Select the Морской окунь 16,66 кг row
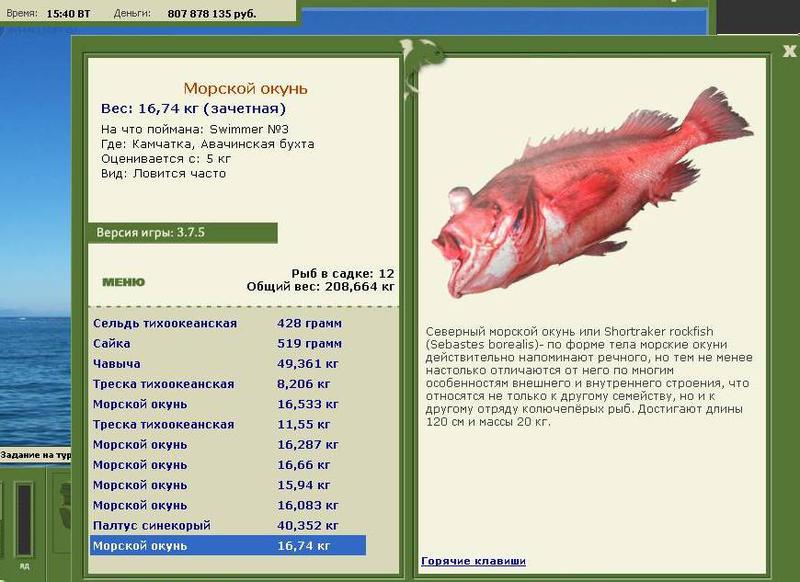 228,465
